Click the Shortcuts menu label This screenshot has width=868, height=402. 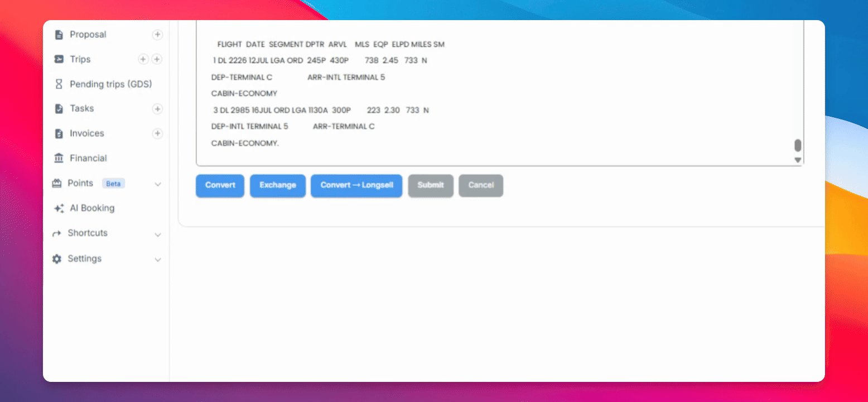88,233
